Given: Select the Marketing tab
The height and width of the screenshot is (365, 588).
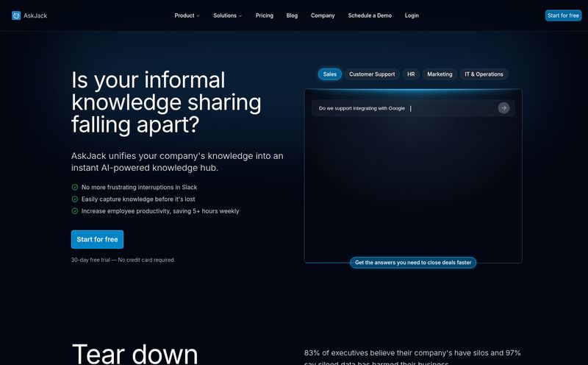Looking at the screenshot, I should (440, 74).
